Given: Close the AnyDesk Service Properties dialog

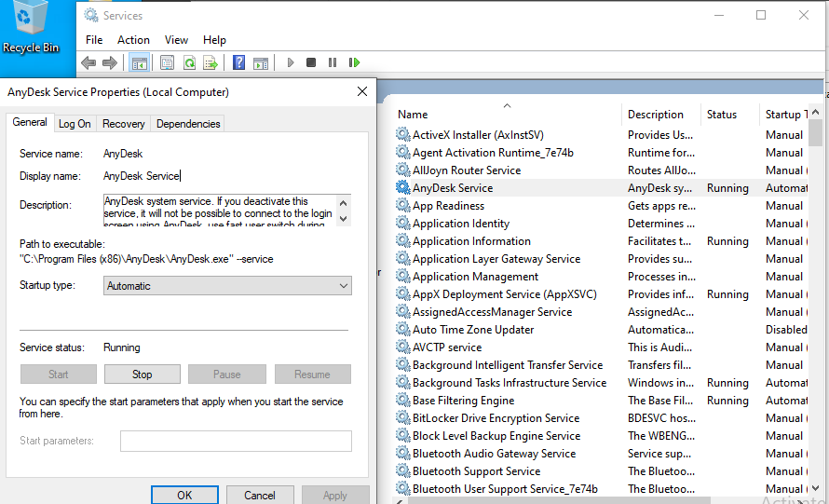Looking at the screenshot, I should 362,91.
